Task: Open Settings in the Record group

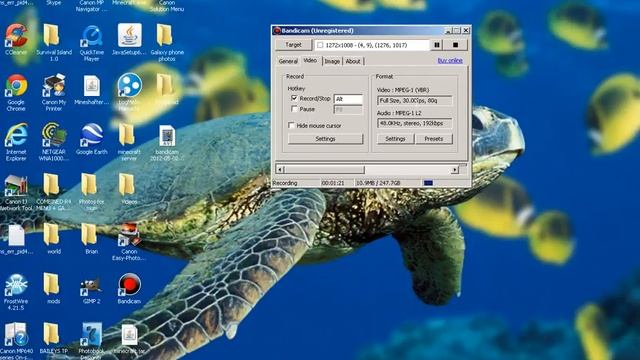Action: coord(325,139)
